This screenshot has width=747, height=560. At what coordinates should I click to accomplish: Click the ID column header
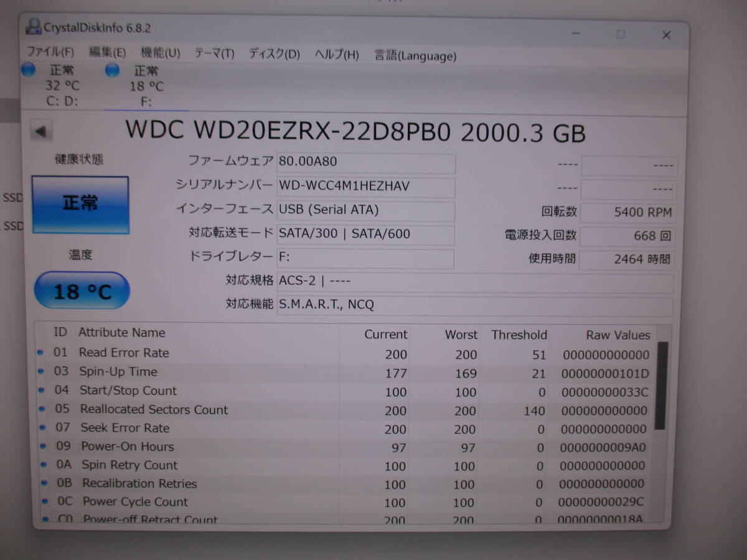[x=60, y=332]
